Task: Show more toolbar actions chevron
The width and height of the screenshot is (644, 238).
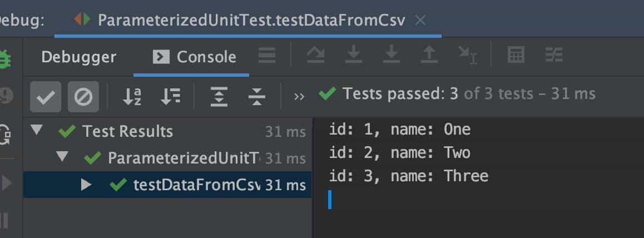Action: tap(299, 96)
